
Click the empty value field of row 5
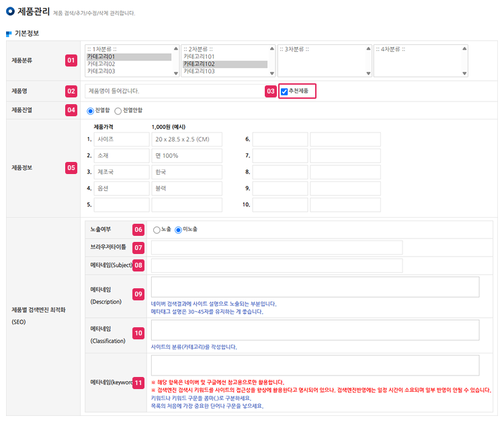187,205
